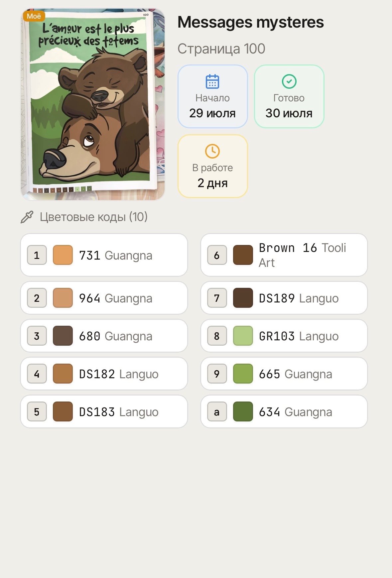Tap the clock icon in В работе card
The height and width of the screenshot is (578, 392).
click(x=212, y=151)
